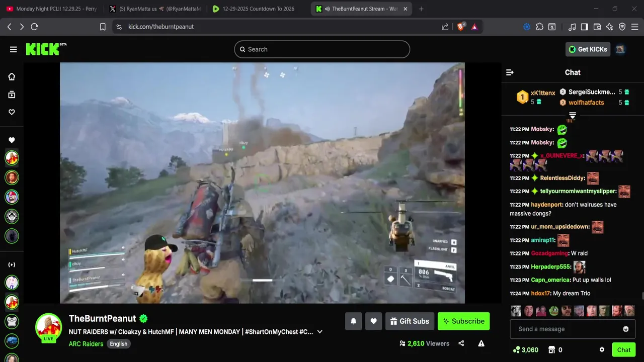
Task: Open the user profile avatar menu
Action: pos(620,49)
